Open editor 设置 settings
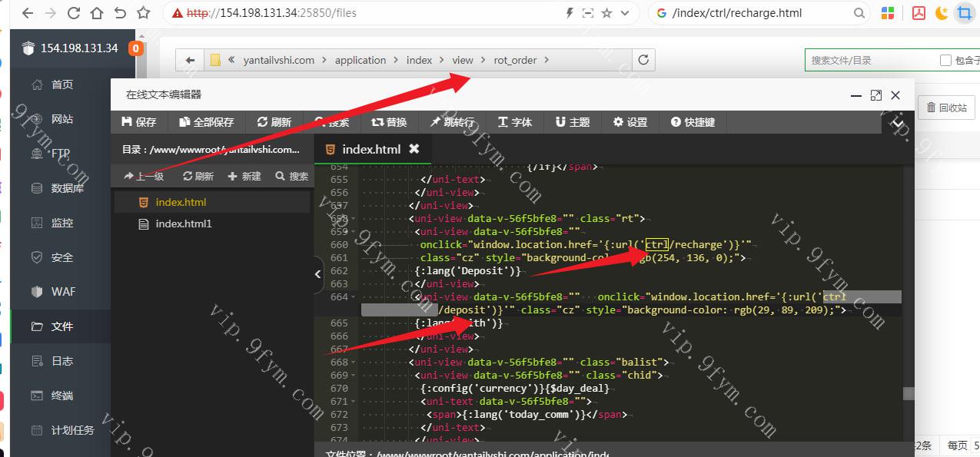Viewport: 980px width, 457px height. pyautogui.click(x=630, y=122)
